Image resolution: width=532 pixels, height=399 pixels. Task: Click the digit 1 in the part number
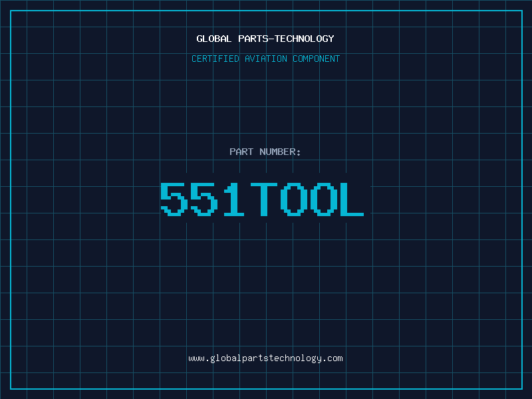coord(233,199)
